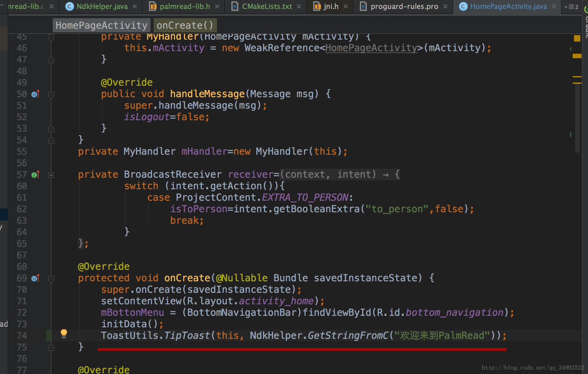
Task: Click the fold end marker on line 53
Action: coord(51,129)
